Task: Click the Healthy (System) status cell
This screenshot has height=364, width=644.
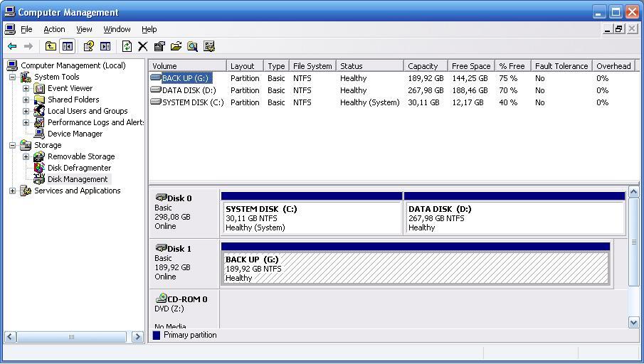Action: coord(369,102)
